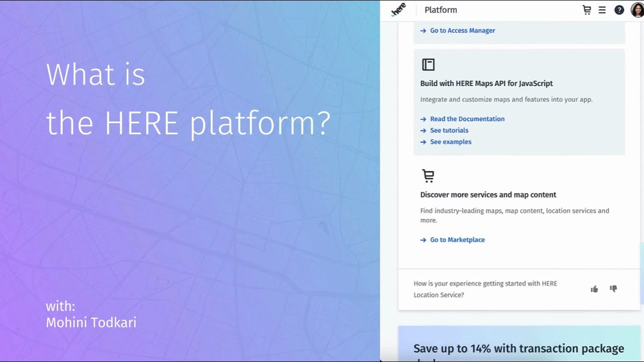
Task: Click the thumbs up feedback icon
Action: [594, 289]
